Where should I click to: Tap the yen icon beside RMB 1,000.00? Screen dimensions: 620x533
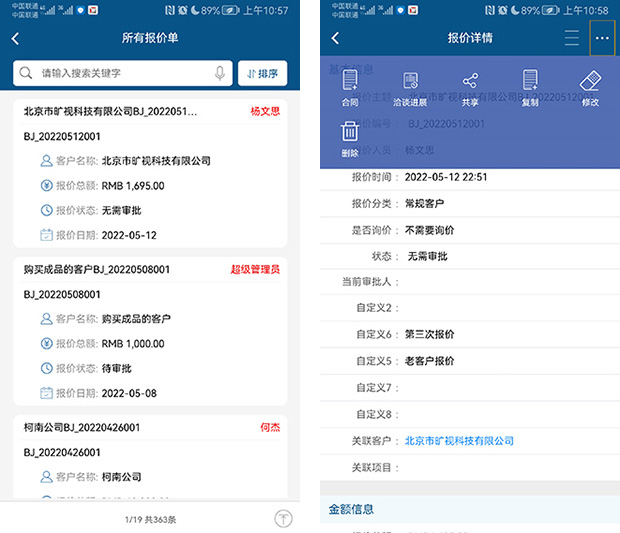(x=47, y=344)
